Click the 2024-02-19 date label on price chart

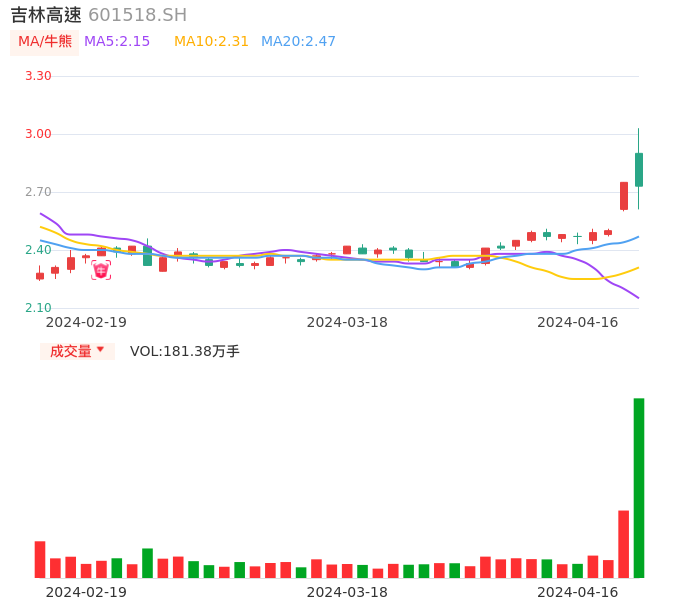tap(86, 322)
